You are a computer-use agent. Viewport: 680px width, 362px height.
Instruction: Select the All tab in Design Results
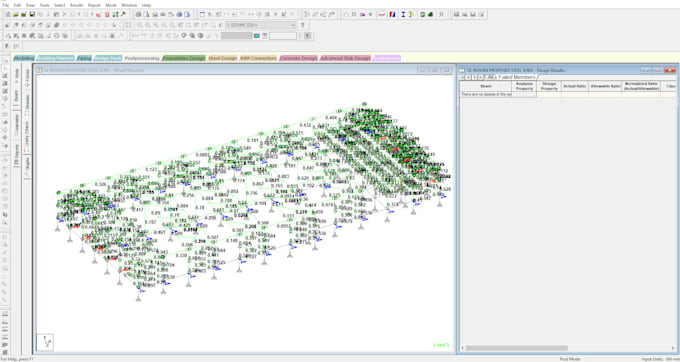[490, 77]
